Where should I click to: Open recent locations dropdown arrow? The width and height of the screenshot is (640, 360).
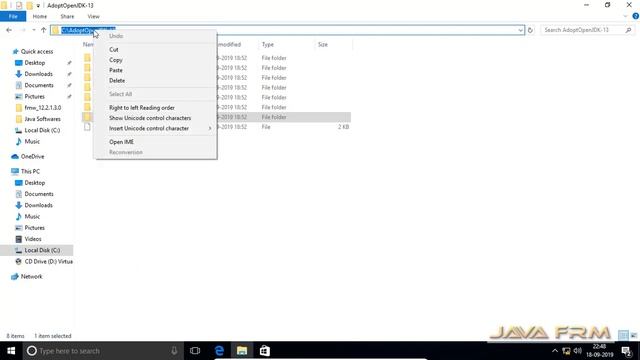tap(34, 30)
